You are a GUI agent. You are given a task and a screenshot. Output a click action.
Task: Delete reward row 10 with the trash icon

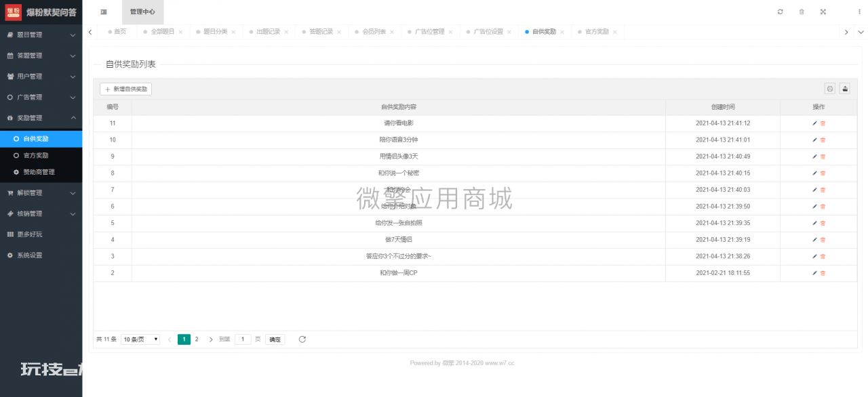823,140
